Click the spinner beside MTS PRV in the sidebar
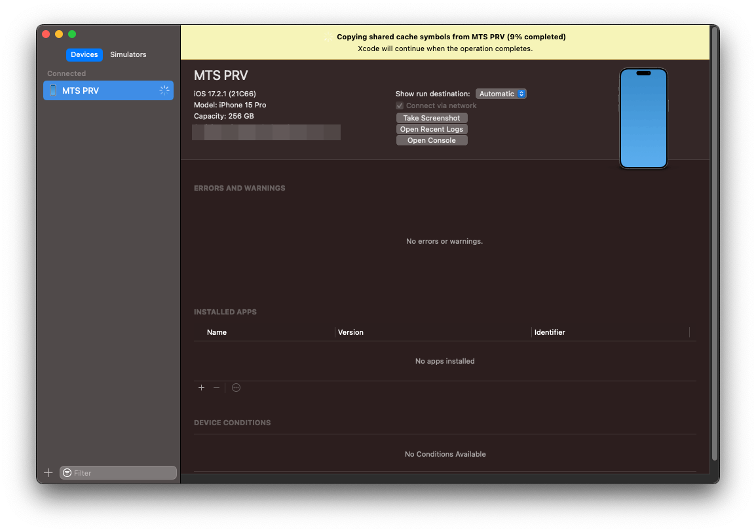The height and width of the screenshot is (532, 756). pos(164,90)
